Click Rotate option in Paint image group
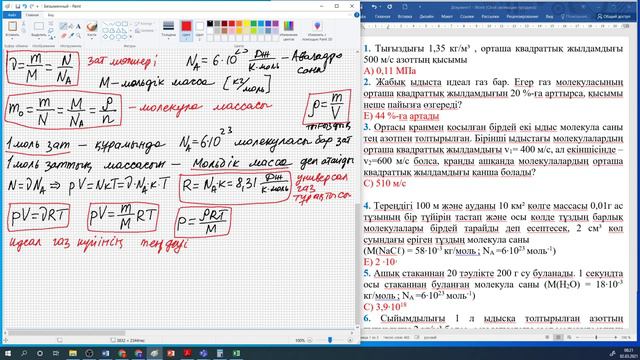640x360 pixels. coord(52,37)
